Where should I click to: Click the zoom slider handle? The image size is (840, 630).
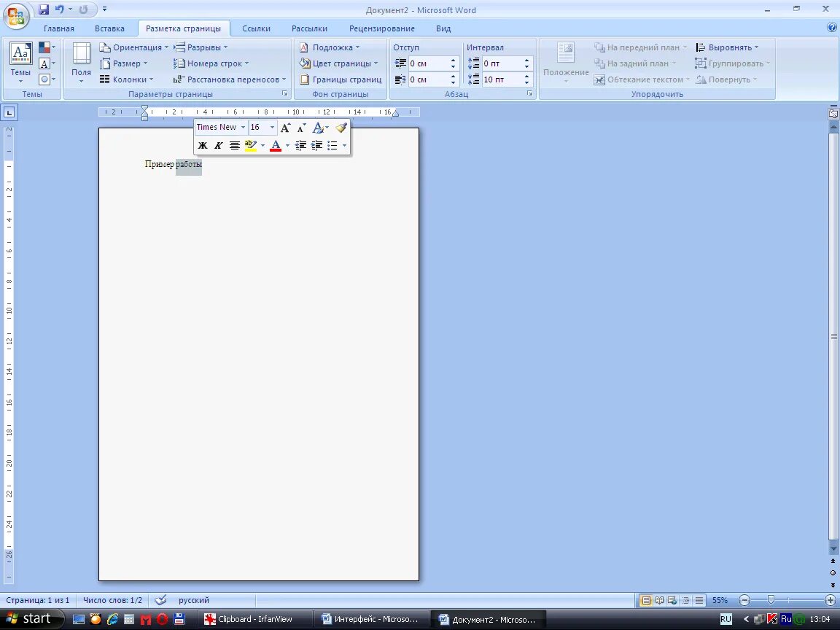pos(771,601)
